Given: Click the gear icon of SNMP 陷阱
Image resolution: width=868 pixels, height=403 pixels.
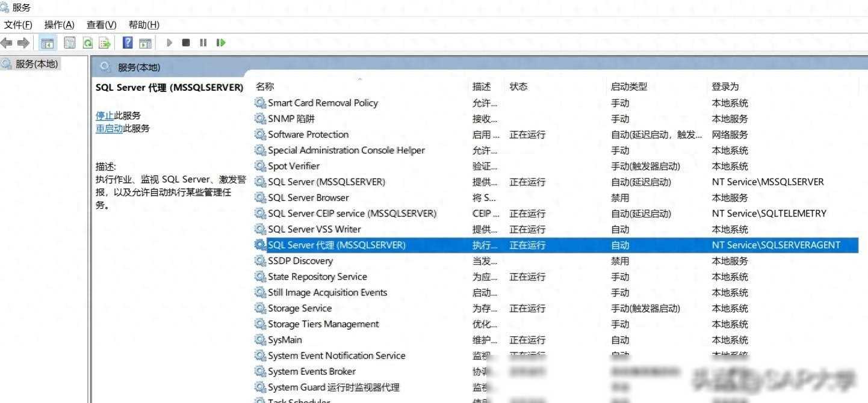Looking at the screenshot, I should pyautogui.click(x=260, y=118).
